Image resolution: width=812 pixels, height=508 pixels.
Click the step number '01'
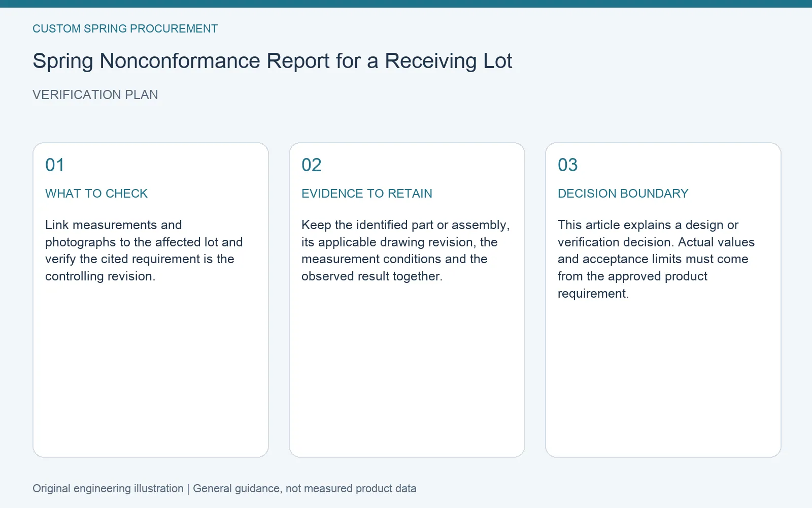(x=55, y=165)
